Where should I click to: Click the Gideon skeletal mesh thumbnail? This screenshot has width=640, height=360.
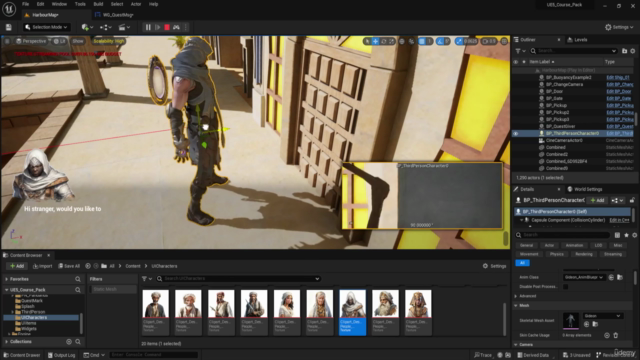[571, 320]
